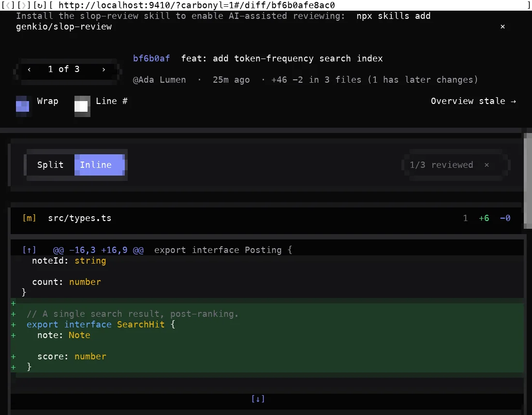Click the '25m ago' timestamp
The height and width of the screenshot is (415, 532).
[x=231, y=80]
